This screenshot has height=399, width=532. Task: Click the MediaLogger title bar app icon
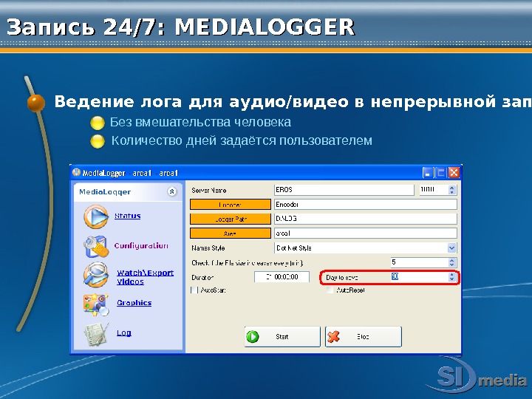pyautogui.click(x=76, y=172)
